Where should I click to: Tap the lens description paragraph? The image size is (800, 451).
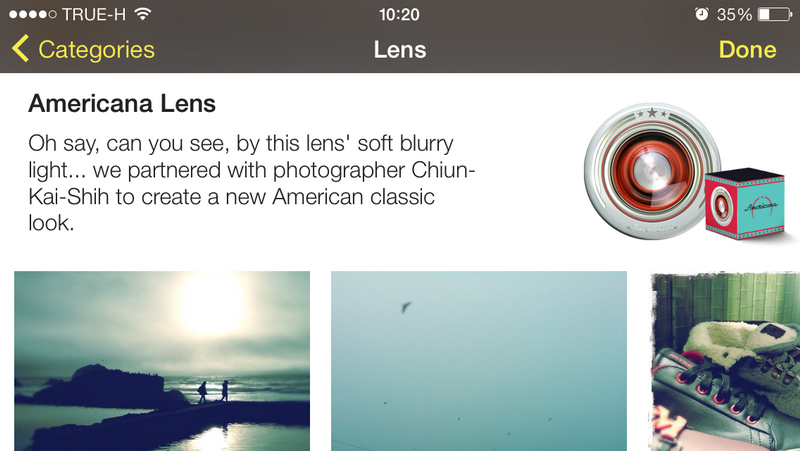pyautogui.click(x=252, y=183)
